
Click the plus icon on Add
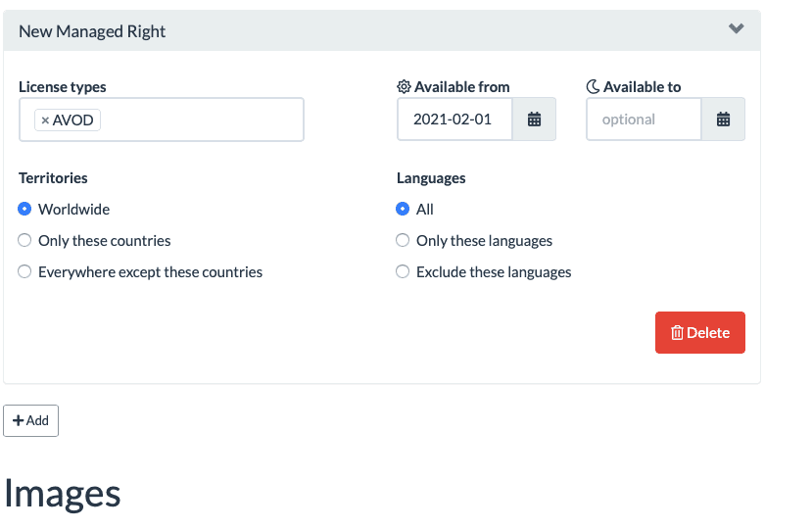pos(19,420)
